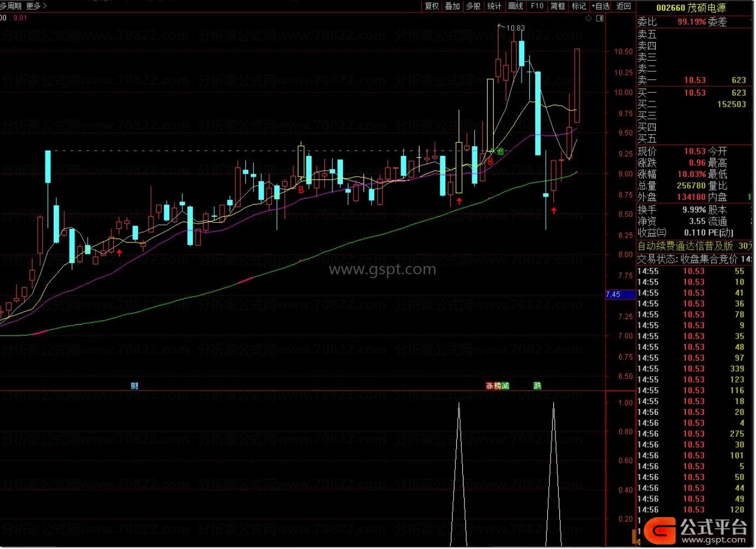Click the 1.00 indicator axis label
The height and width of the screenshot is (549, 756).
(x=625, y=403)
